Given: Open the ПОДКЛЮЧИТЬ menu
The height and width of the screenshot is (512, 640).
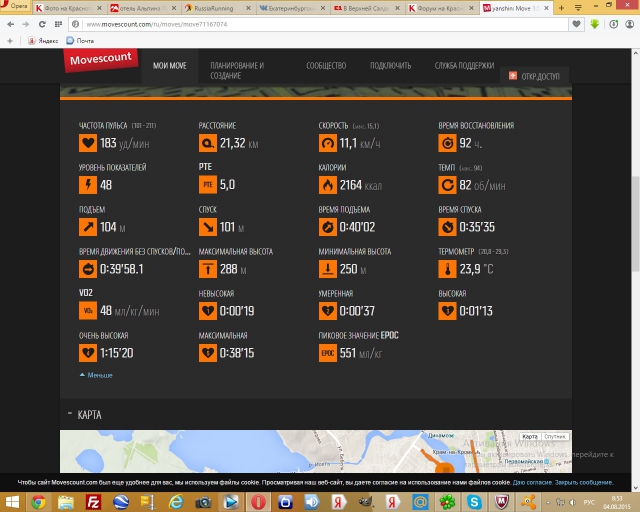Looking at the screenshot, I should [391, 66].
